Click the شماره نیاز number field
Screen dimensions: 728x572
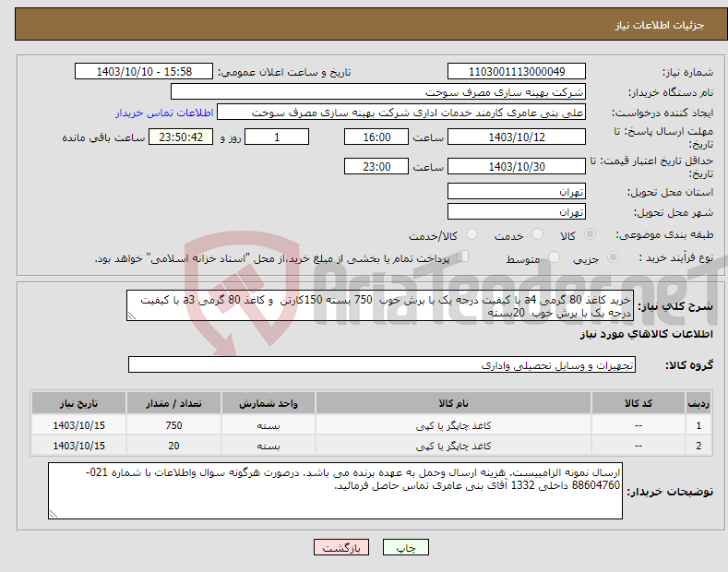pyautogui.click(x=517, y=72)
